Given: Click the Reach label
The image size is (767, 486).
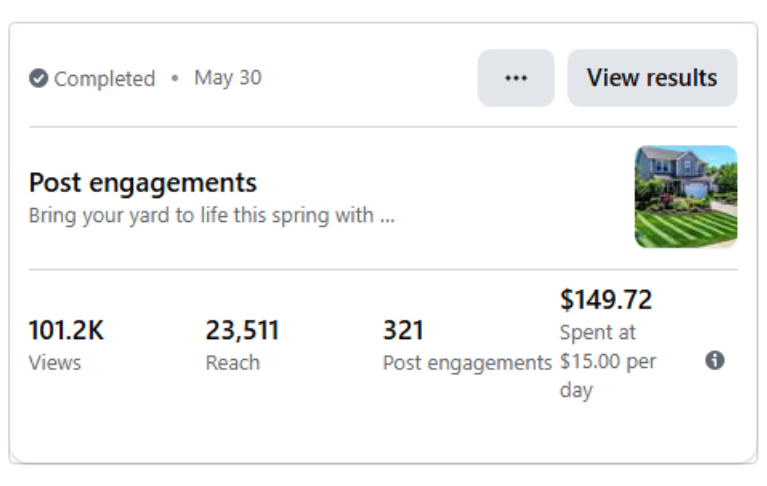Looking at the screenshot, I should pyautogui.click(x=232, y=362).
